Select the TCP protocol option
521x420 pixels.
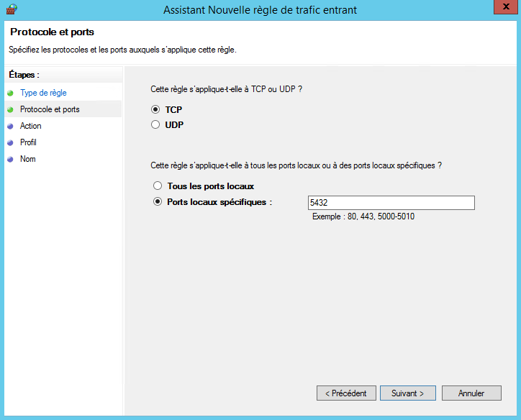tap(155, 110)
